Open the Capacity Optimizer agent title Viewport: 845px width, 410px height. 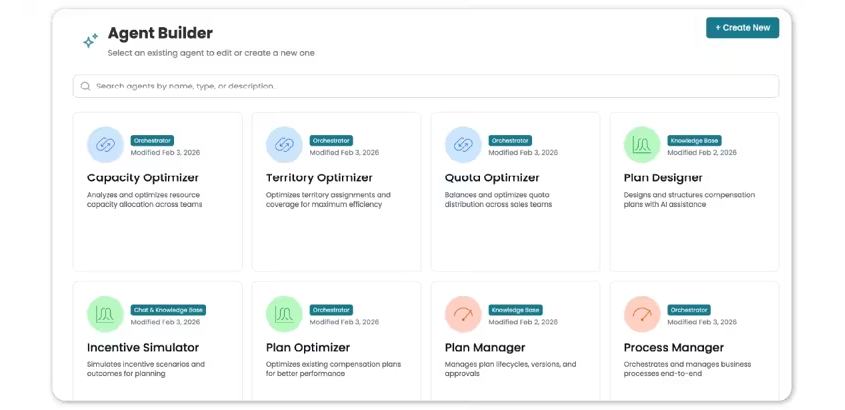point(143,178)
